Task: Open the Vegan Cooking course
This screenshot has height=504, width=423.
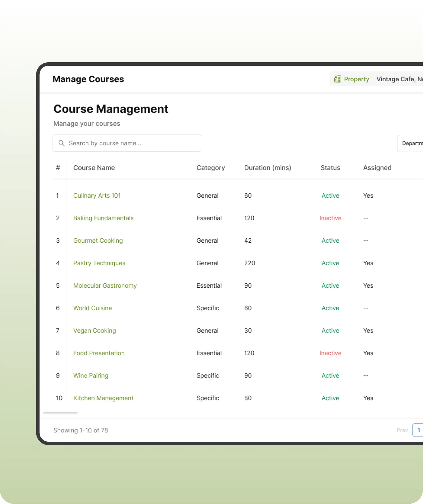Action: pyautogui.click(x=95, y=330)
